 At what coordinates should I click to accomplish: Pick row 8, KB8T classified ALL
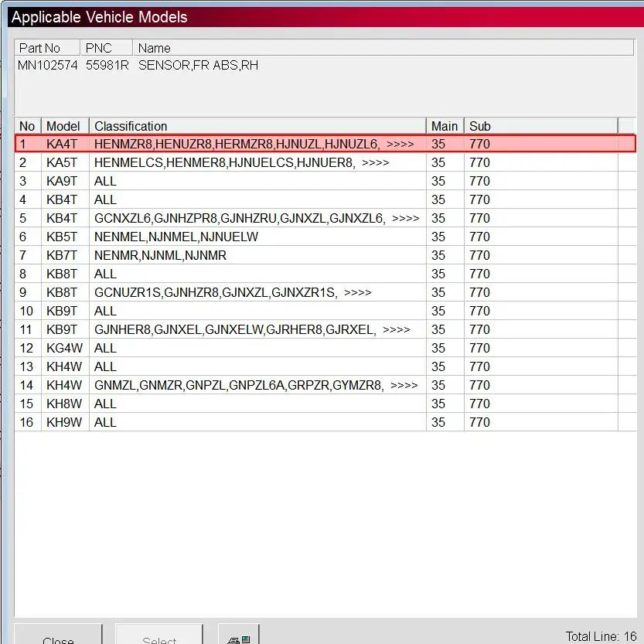325,274
